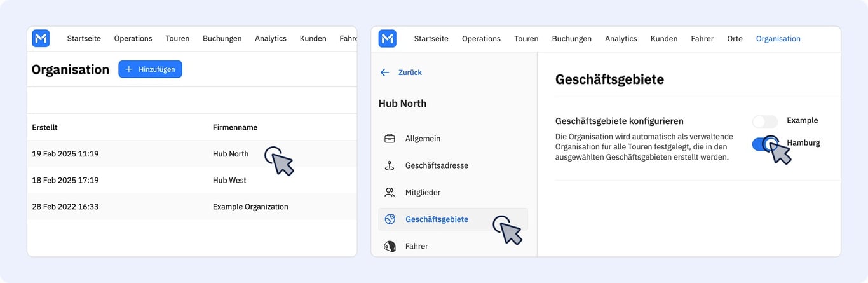
Task: Go to Kunden in the right window
Action: click(664, 39)
